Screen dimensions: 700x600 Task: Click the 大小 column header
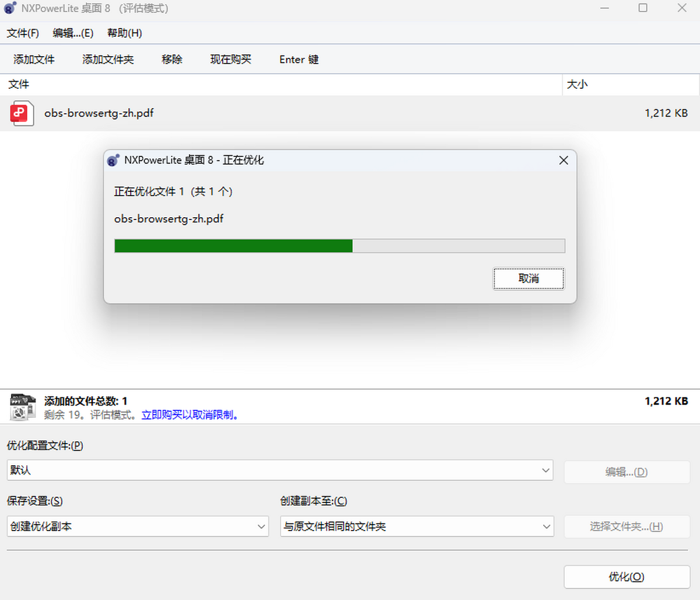pyautogui.click(x=577, y=85)
